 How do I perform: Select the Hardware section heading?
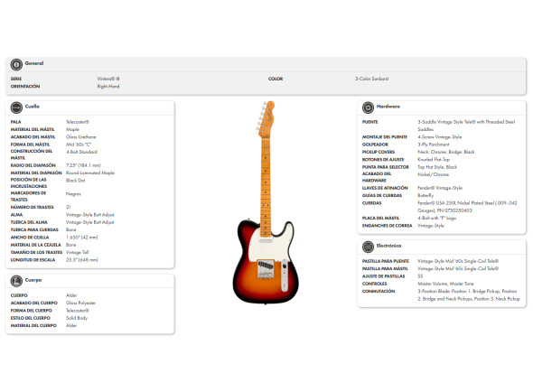pos(388,107)
